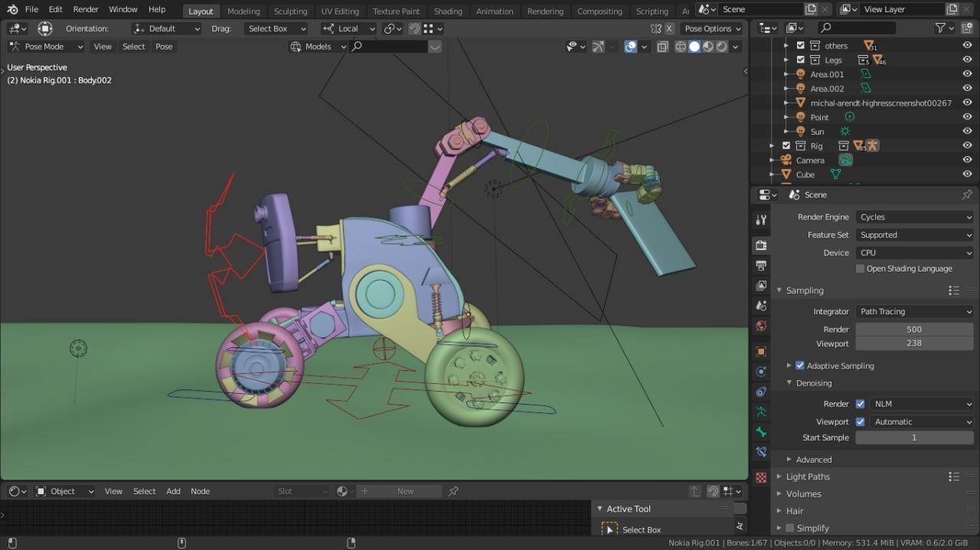The width and height of the screenshot is (980, 550).
Task: Open the Output Properties printer icon
Action: pyautogui.click(x=761, y=265)
